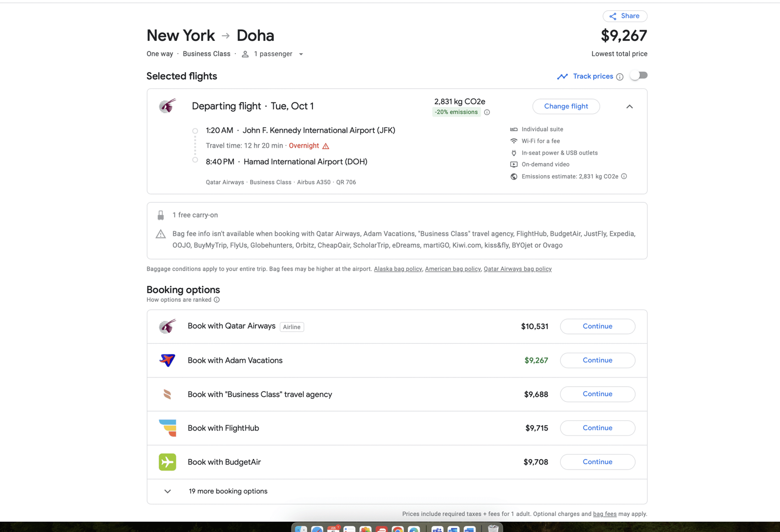This screenshot has width=780, height=532.
Task: Open the Qatar Airways bag policy link
Action: point(517,269)
